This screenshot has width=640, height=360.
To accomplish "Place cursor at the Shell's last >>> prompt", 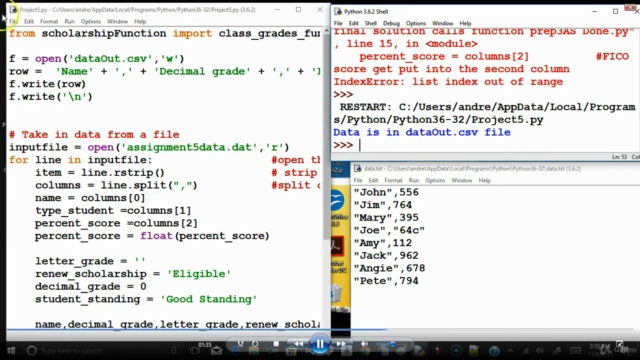I will coord(360,145).
